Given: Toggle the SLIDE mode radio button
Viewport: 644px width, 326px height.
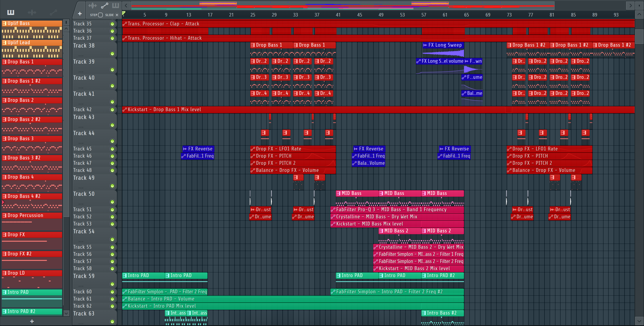Looking at the screenshot, I should [x=117, y=15].
